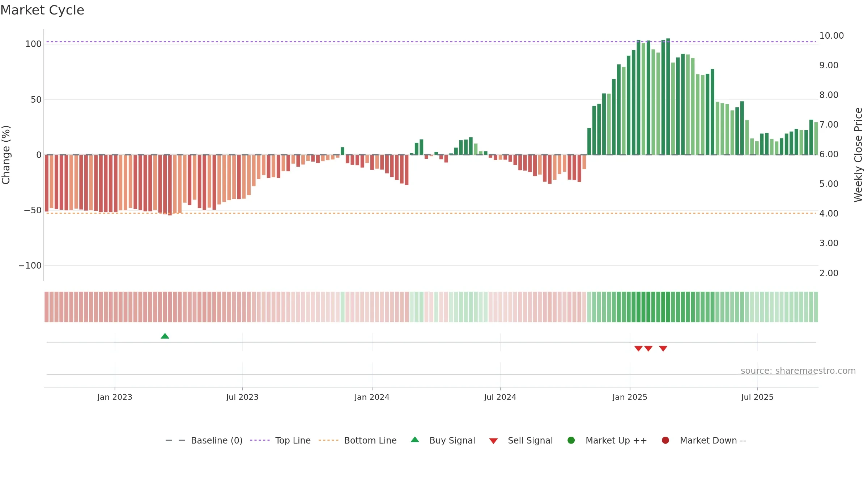Click the 4.00 price axis label

(x=829, y=214)
